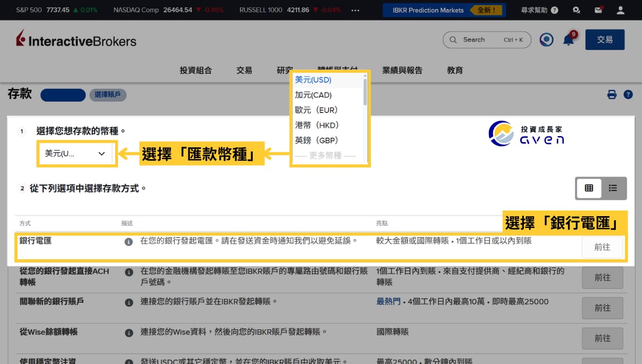
Task: Click 前往 for 直接ACH轉帳
Action: point(602,278)
